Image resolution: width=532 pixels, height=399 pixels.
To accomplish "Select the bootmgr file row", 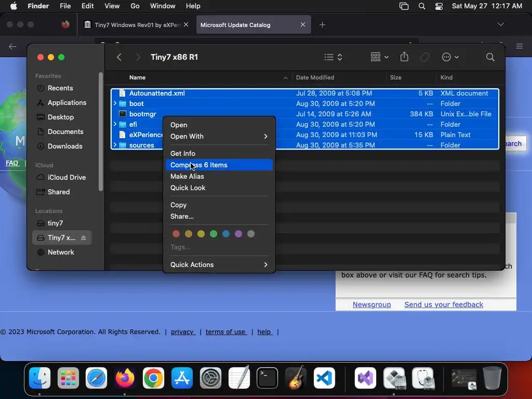I will [x=304, y=114].
